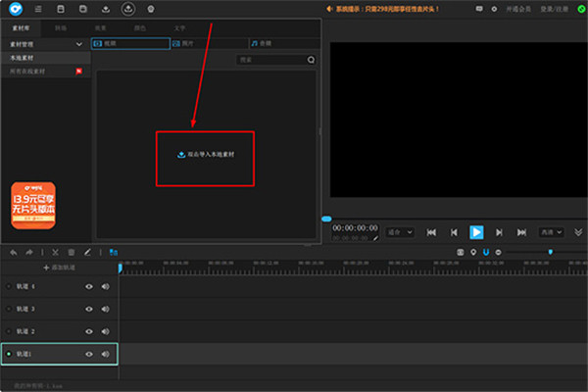Toggle visibility eye for 轨道 4
This screenshot has width=588, height=392.
pyautogui.click(x=89, y=286)
